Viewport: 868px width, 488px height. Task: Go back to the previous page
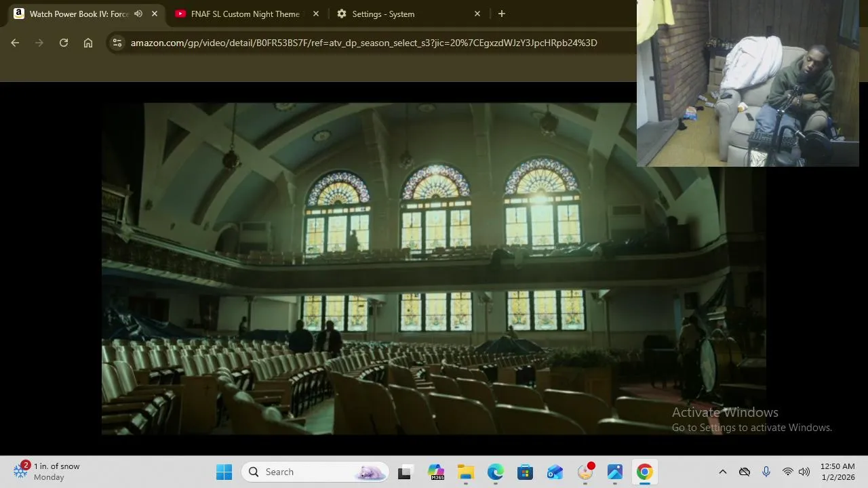15,43
